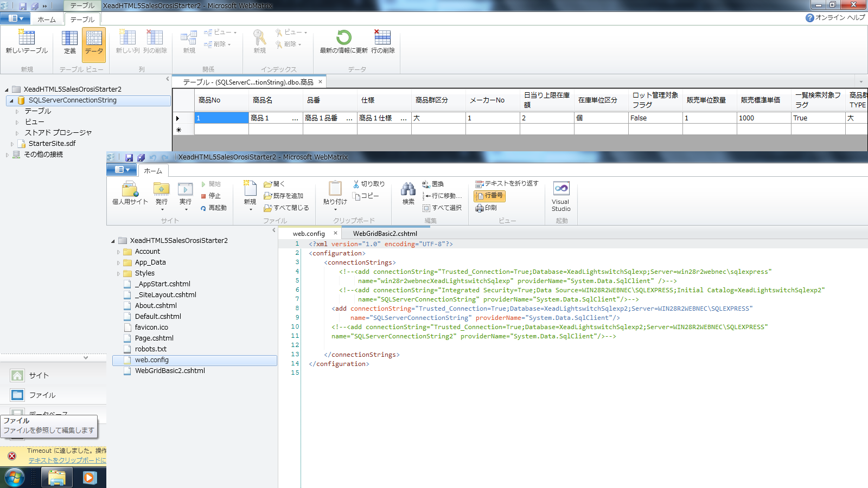Click 置換 replace button

coord(433,184)
